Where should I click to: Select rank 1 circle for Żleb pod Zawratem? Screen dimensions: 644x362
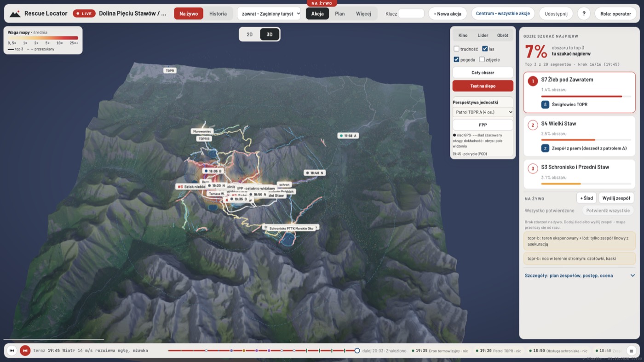(x=533, y=81)
